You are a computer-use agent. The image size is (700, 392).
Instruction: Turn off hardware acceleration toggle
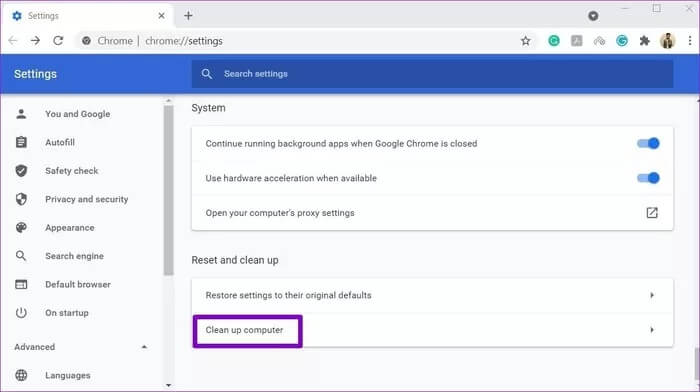pos(648,178)
